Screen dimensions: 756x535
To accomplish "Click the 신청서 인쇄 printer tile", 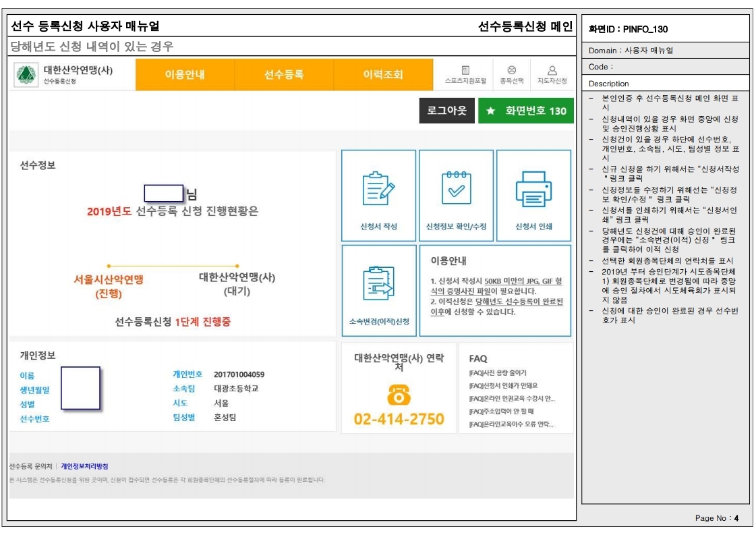I will (533, 196).
